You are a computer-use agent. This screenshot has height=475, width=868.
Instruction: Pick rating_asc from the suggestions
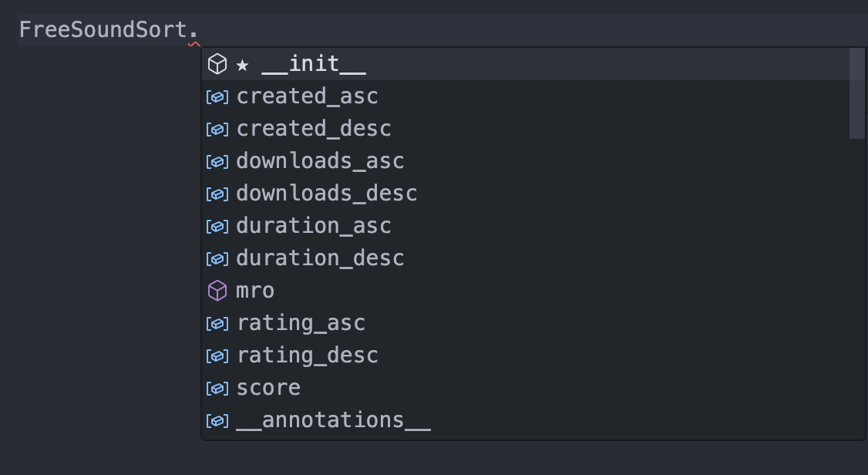tap(525, 323)
